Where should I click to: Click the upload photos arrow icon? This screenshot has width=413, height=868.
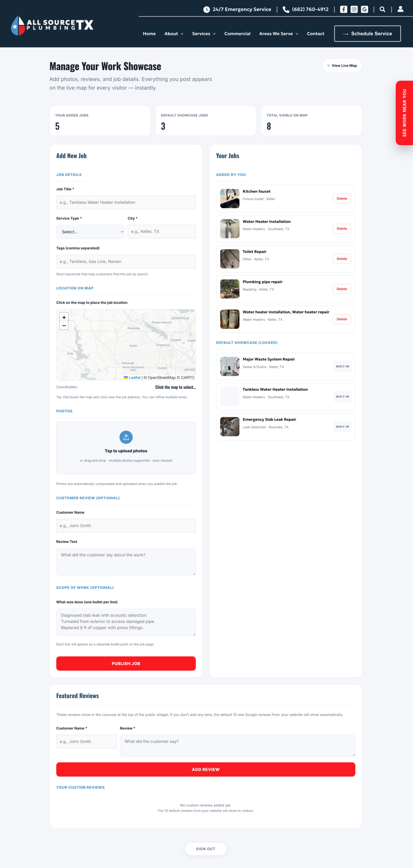(x=126, y=437)
